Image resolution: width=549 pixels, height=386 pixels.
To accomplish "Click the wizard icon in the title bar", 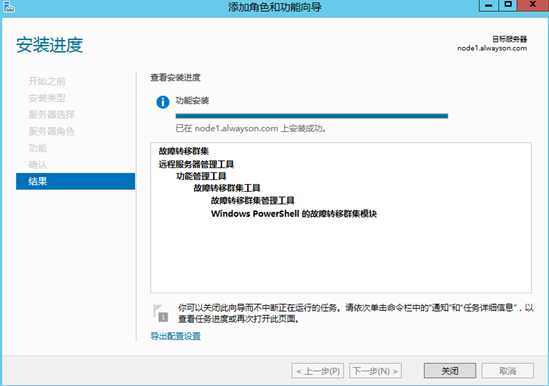I will point(9,7).
